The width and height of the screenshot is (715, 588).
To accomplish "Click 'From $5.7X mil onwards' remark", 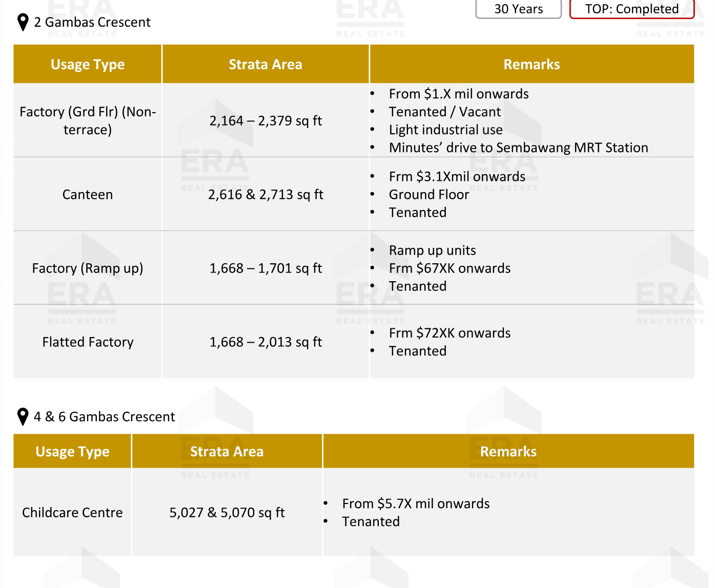I will coord(416,504).
